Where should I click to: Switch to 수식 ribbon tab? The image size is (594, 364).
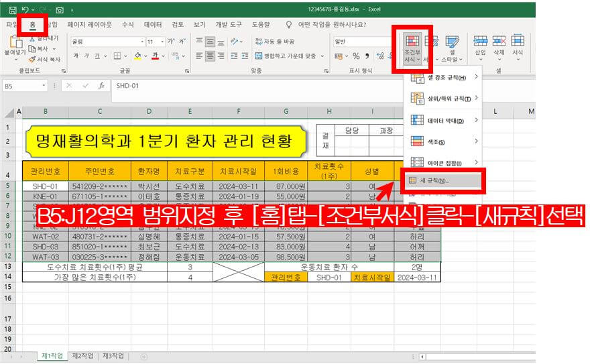pyautogui.click(x=128, y=25)
